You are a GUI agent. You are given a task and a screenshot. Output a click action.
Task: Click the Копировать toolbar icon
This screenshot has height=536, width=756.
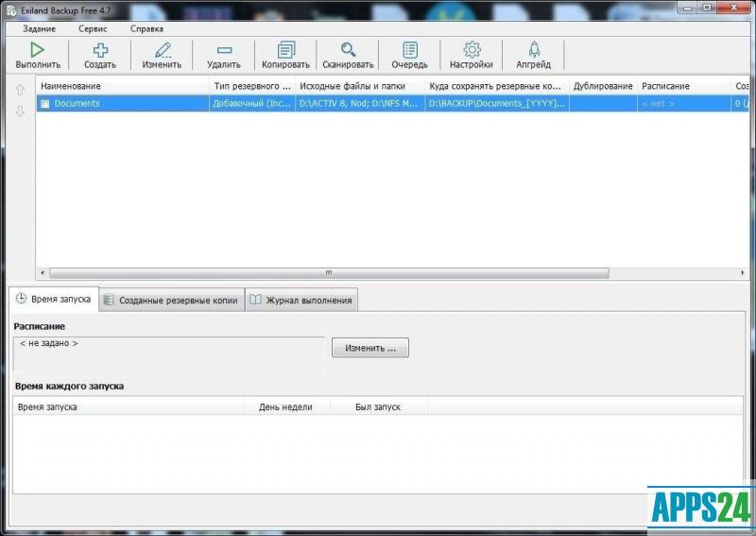click(x=285, y=51)
